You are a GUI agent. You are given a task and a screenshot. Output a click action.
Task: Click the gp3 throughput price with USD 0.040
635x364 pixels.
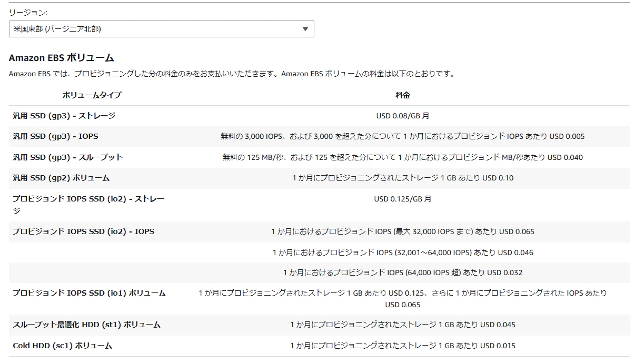(403, 157)
